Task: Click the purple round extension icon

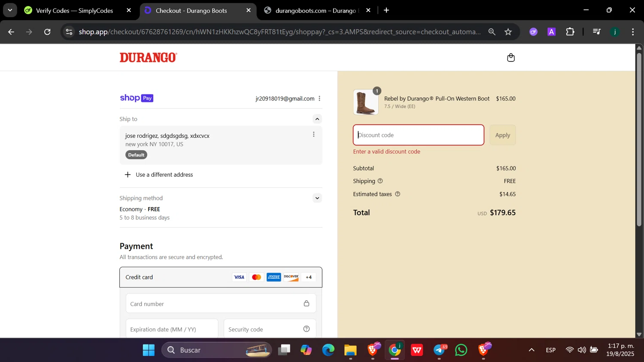Action: click(534, 32)
